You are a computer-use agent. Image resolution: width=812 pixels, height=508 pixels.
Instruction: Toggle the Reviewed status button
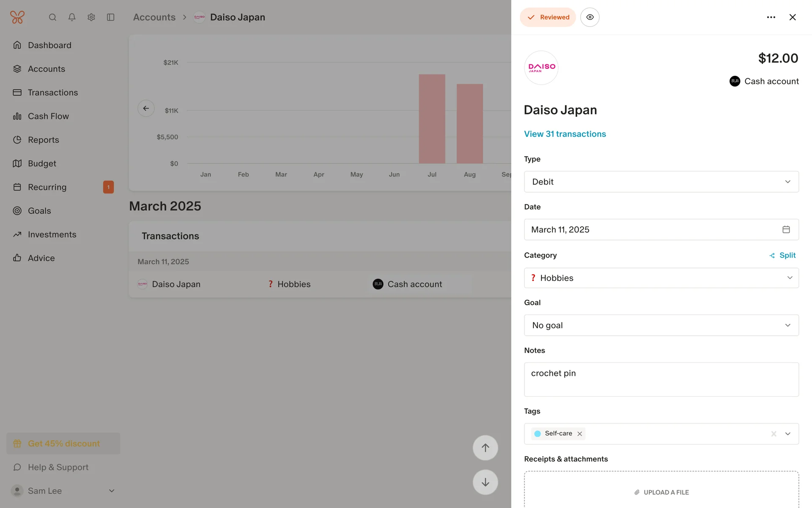click(548, 17)
